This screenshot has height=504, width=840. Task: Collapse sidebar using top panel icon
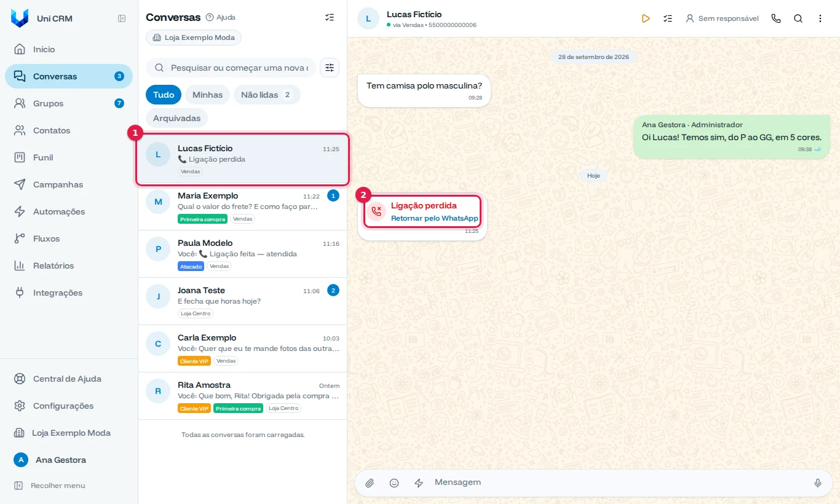click(x=122, y=18)
